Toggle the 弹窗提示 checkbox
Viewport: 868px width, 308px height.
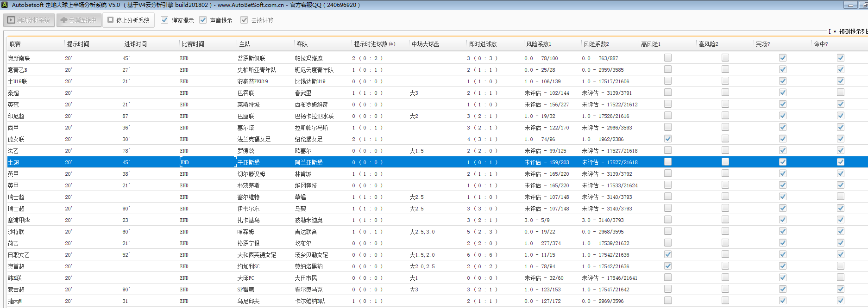(164, 20)
